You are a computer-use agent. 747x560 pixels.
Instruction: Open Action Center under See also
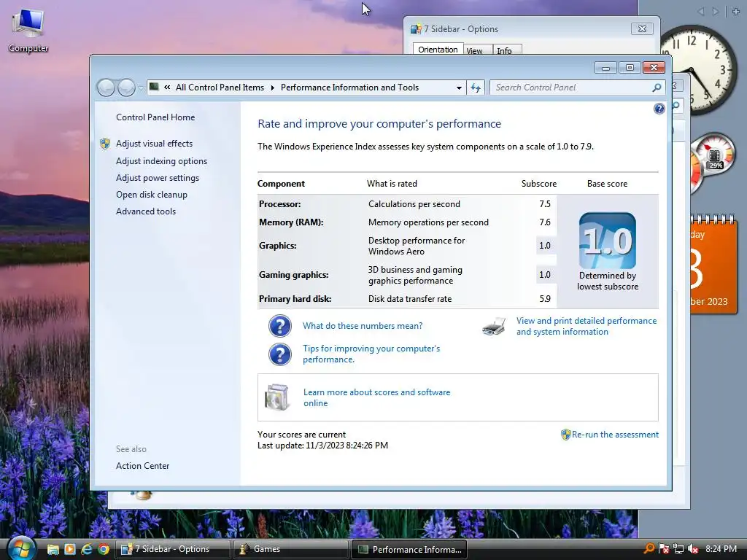point(142,466)
